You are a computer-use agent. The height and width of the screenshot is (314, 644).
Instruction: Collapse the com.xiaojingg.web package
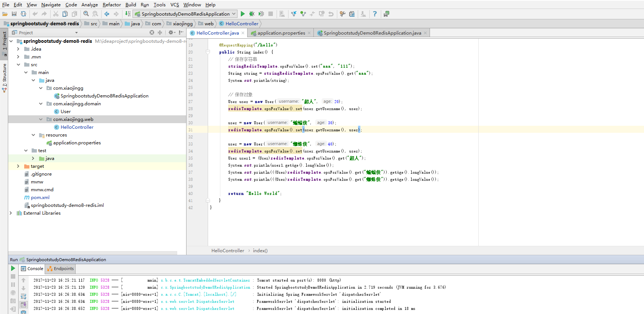click(41, 119)
